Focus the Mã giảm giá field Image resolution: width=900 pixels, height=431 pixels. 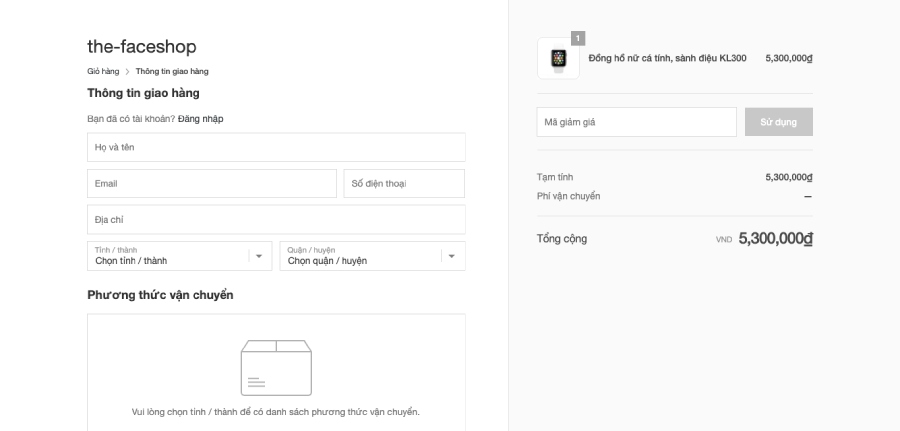(x=637, y=122)
